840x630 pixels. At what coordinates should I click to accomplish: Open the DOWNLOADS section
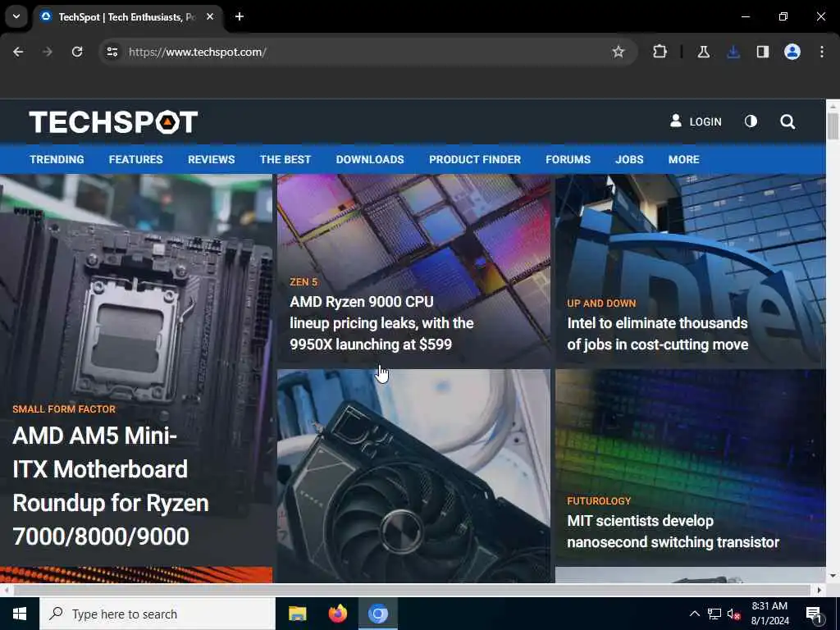point(370,160)
